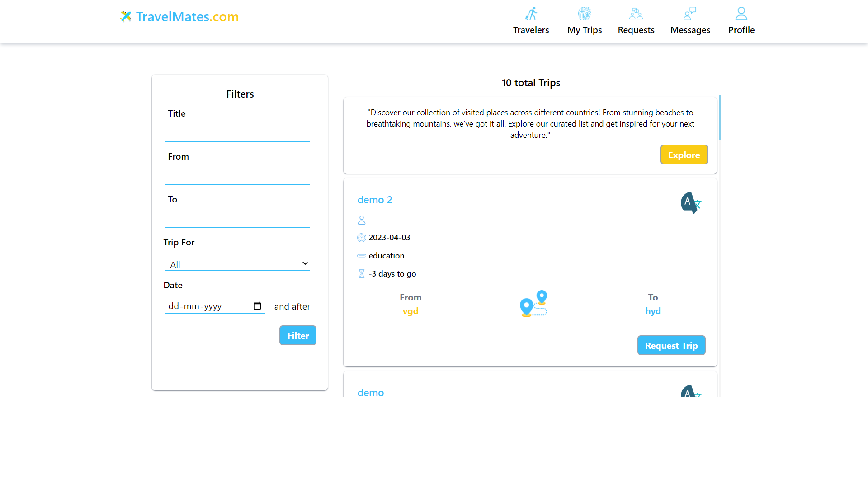Click the Profile user icon
Image resolution: width=868 pixels, height=488 pixels.
741,14
